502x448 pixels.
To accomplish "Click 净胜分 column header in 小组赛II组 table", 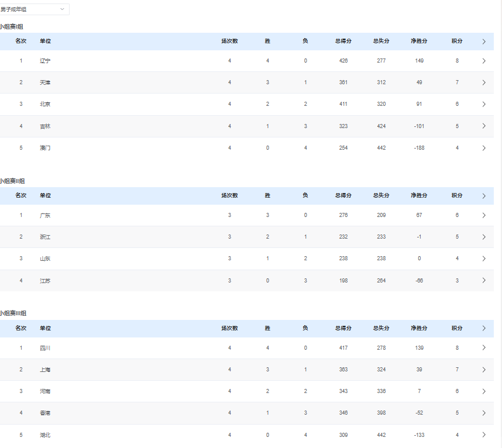I will click(419, 196).
